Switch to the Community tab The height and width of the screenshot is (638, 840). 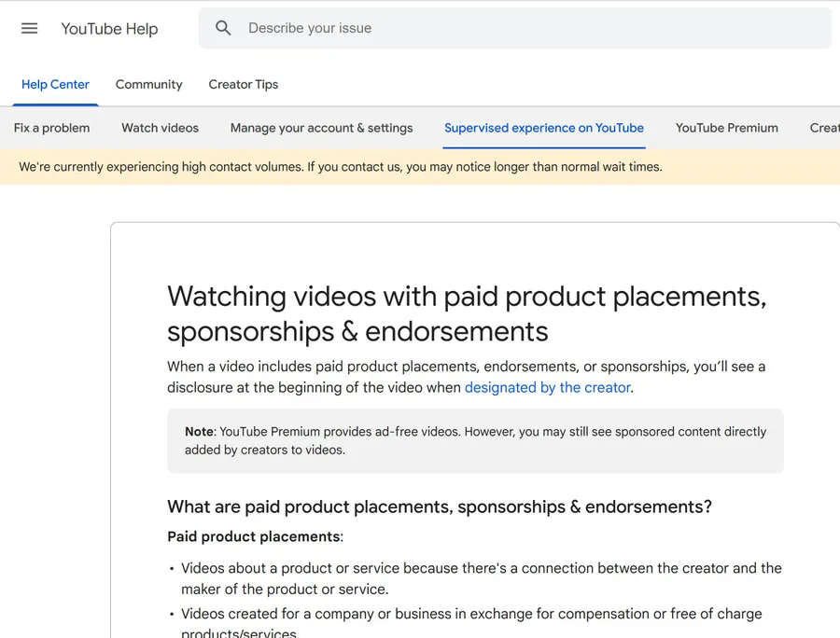(149, 84)
